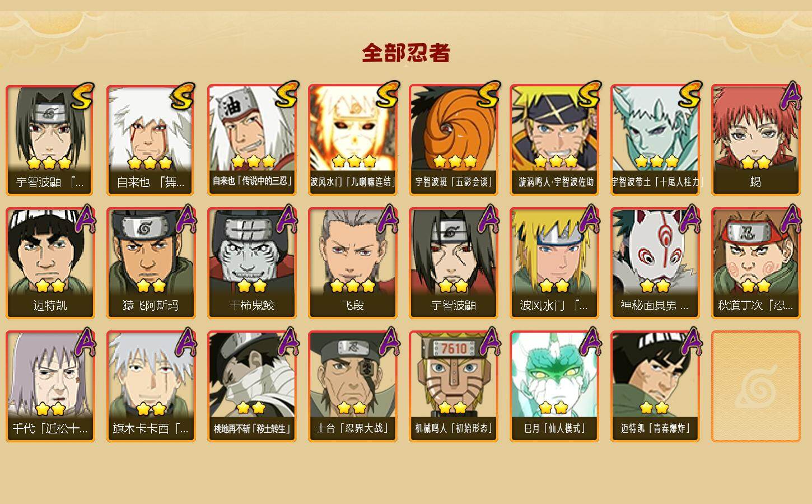Select the 猿飞阿斯玛 card
The width and height of the screenshot is (812, 504).
(151, 263)
